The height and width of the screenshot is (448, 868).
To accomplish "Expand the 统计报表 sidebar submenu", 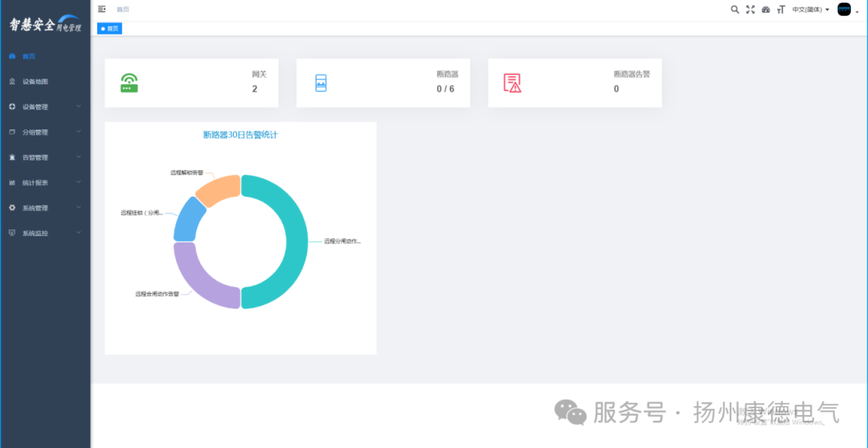I will pyautogui.click(x=45, y=182).
